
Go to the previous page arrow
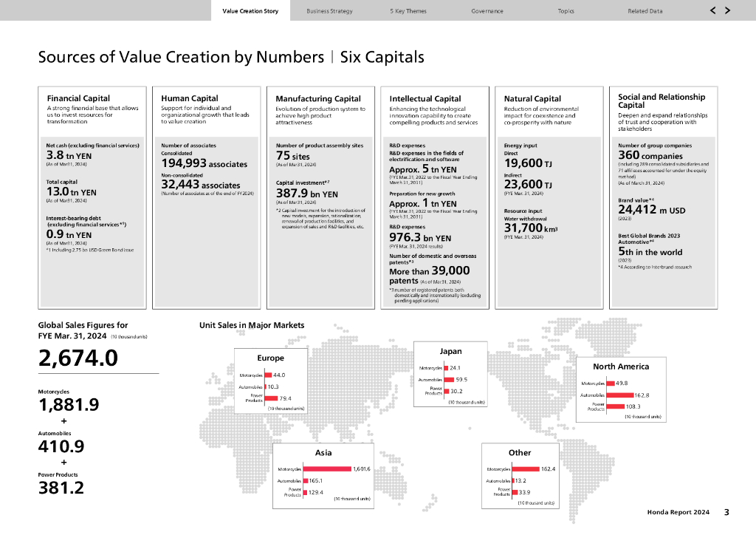pyautogui.click(x=712, y=10)
